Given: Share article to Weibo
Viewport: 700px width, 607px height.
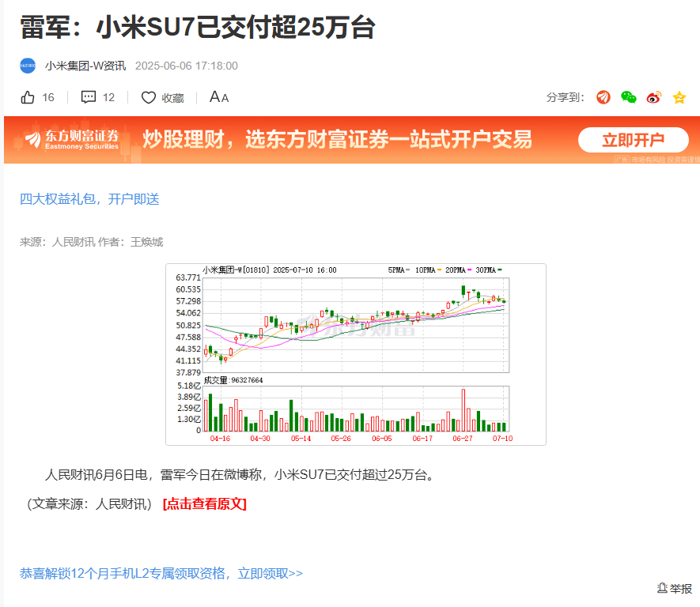Looking at the screenshot, I should [x=654, y=97].
